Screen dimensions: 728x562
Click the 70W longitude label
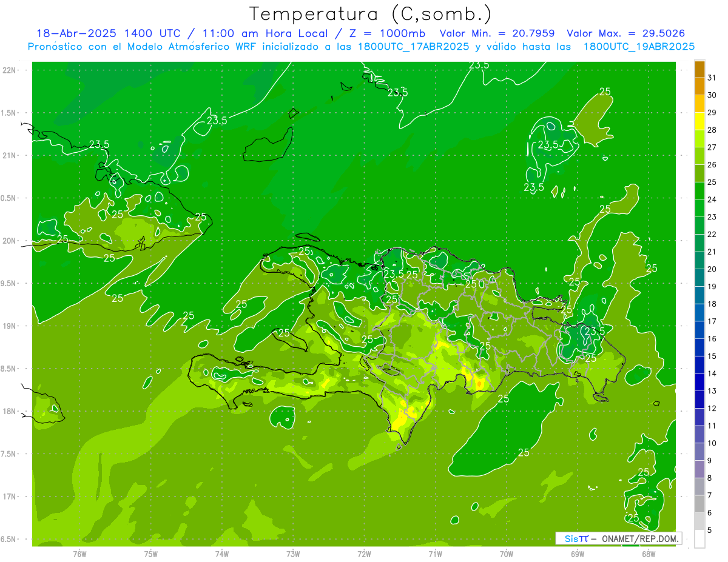[x=507, y=554]
